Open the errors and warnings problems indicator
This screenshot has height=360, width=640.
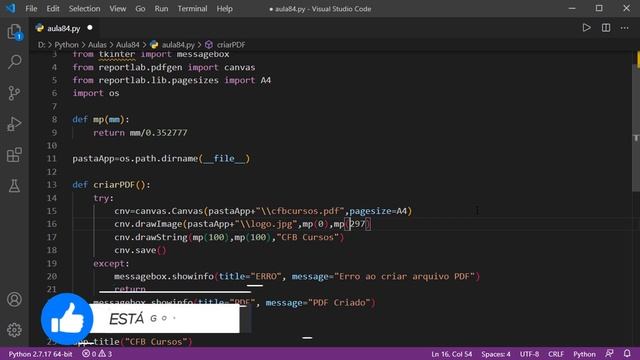tap(97, 354)
